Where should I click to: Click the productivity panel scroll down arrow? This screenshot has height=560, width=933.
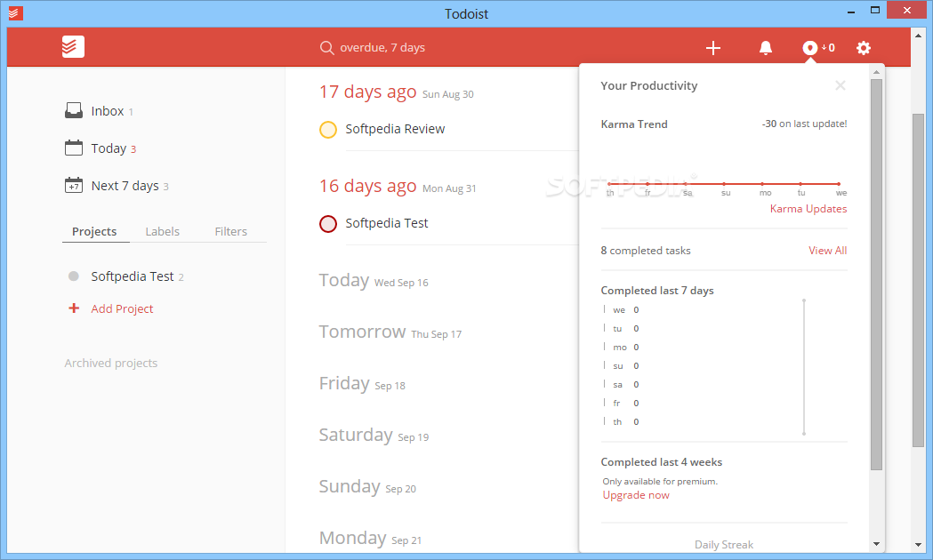(x=876, y=544)
